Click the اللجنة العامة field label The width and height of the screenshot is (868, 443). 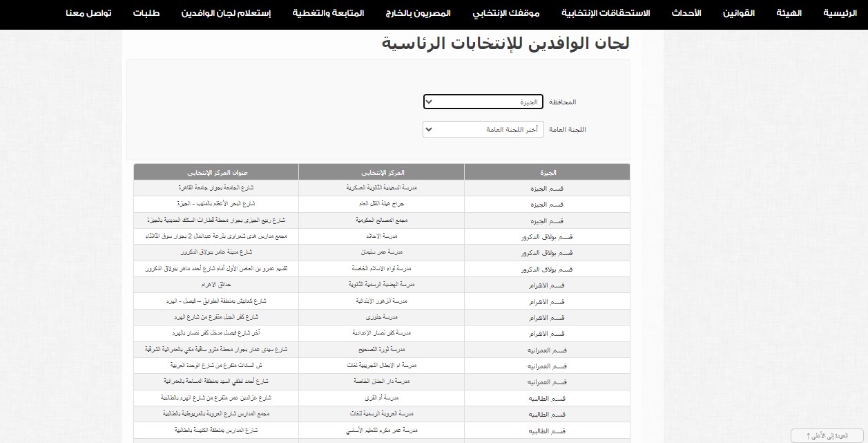click(x=568, y=130)
